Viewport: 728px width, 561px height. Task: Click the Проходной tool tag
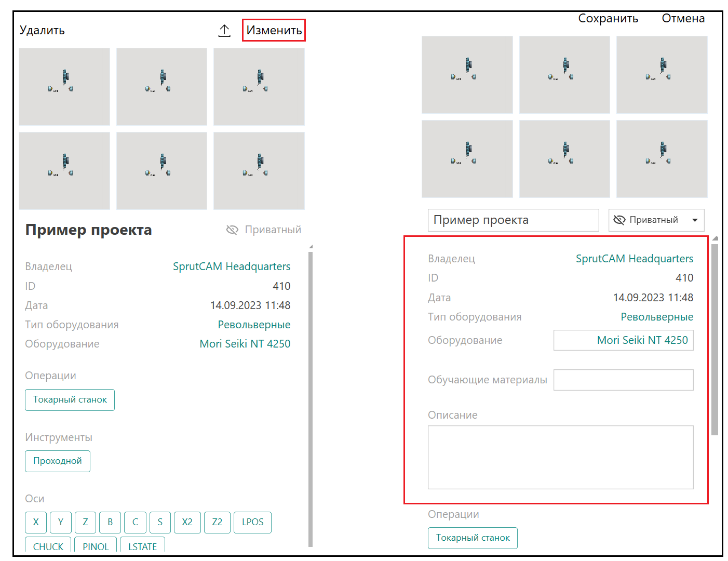58,461
